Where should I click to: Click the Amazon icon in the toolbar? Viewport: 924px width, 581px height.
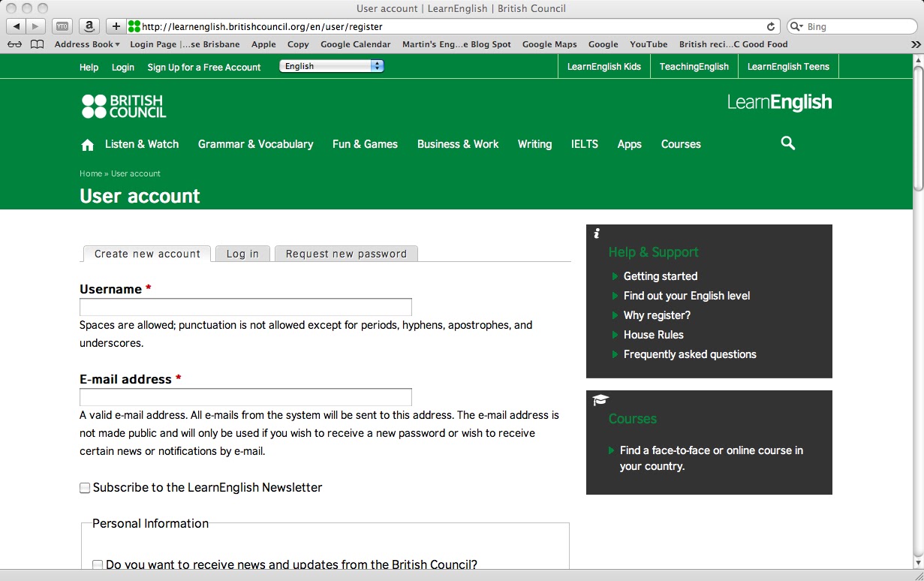[x=89, y=26]
